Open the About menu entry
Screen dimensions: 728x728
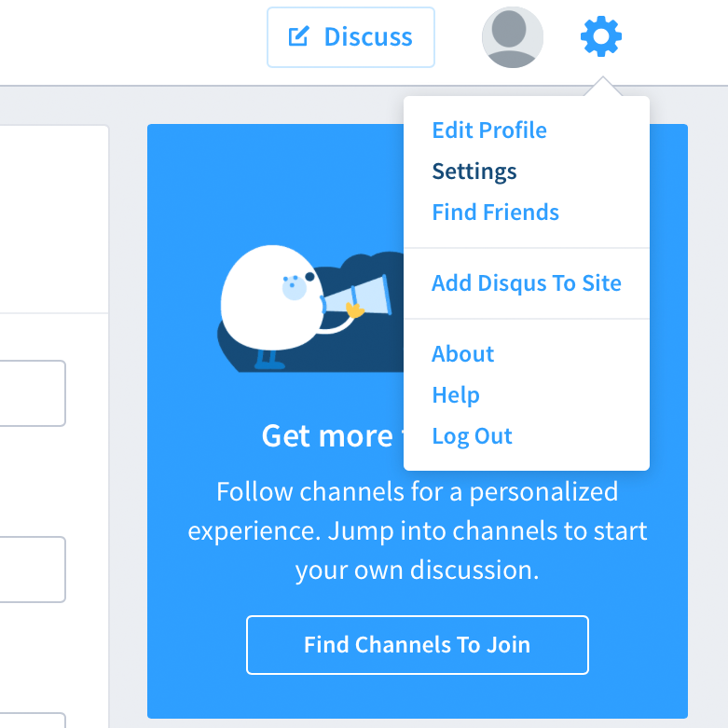click(x=462, y=354)
